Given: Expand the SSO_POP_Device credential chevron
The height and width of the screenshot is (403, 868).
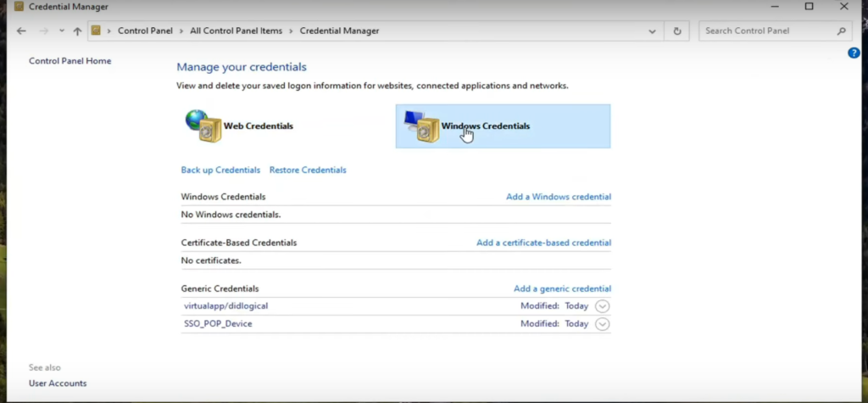Looking at the screenshot, I should [x=603, y=324].
